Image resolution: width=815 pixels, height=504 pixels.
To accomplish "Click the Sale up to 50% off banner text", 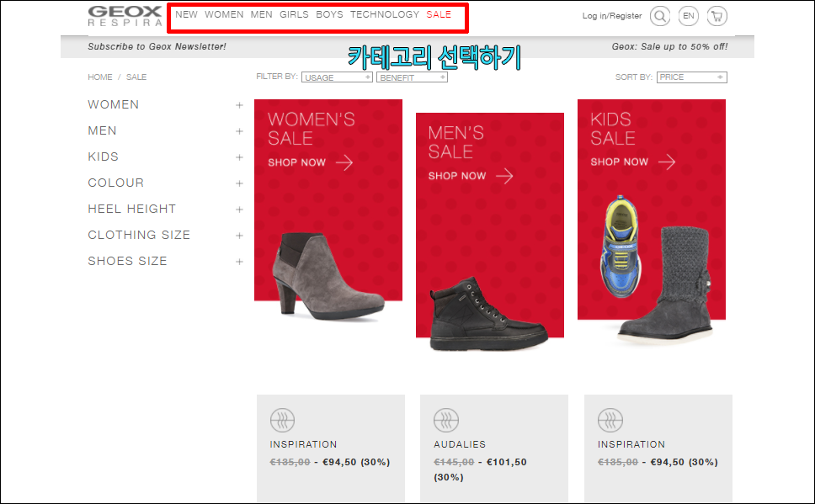I will pos(669,47).
